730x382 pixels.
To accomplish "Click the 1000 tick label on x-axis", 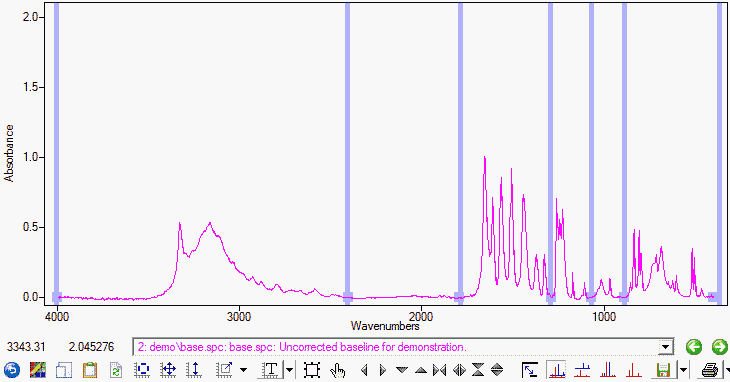I will point(604,317).
